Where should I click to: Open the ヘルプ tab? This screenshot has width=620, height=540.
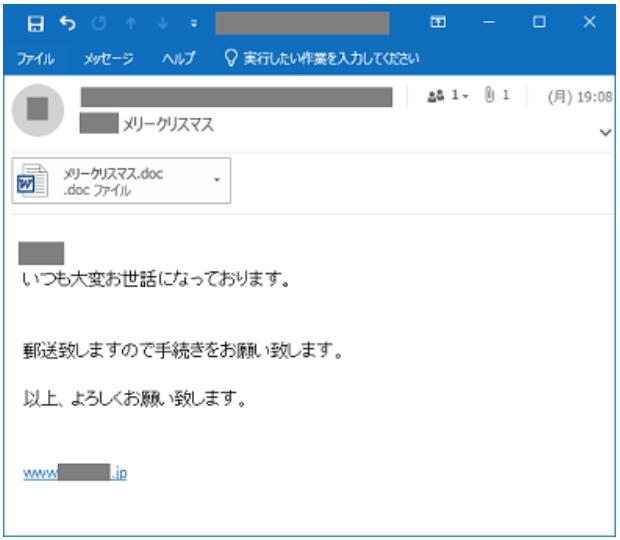tap(179, 59)
